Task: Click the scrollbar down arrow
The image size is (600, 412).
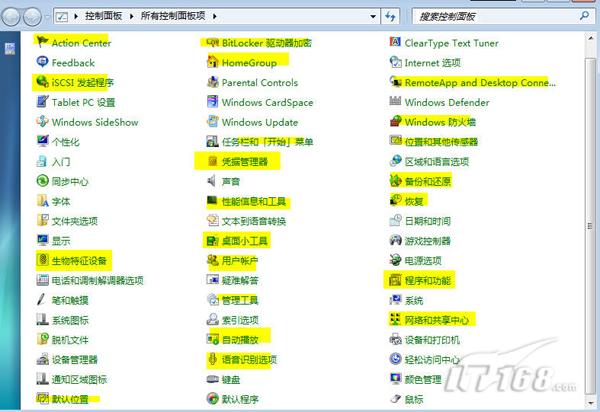Action: tap(591, 402)
